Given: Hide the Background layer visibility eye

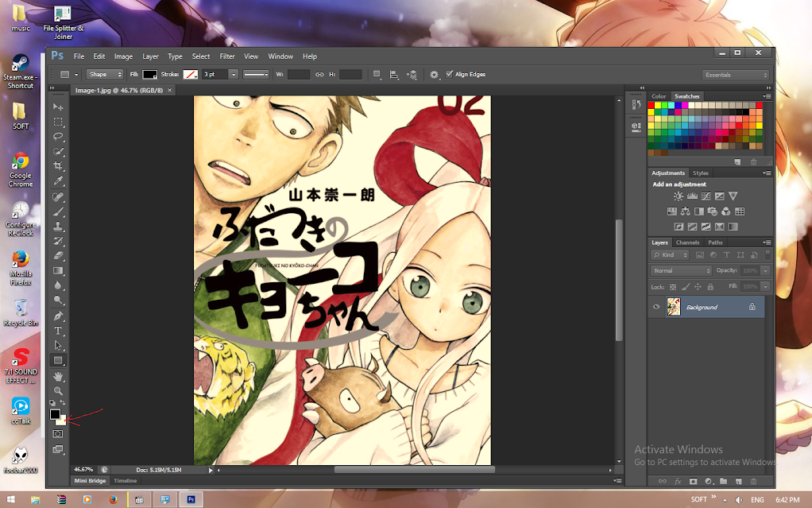Looking at the screenshot, I should click(x=656, y=307).
